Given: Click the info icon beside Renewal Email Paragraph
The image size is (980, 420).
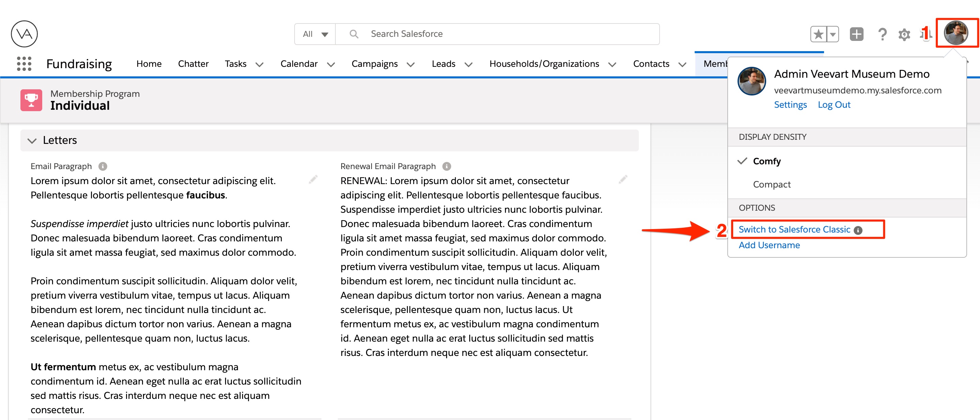Looking at the screenshot, I should coord(447,166).
